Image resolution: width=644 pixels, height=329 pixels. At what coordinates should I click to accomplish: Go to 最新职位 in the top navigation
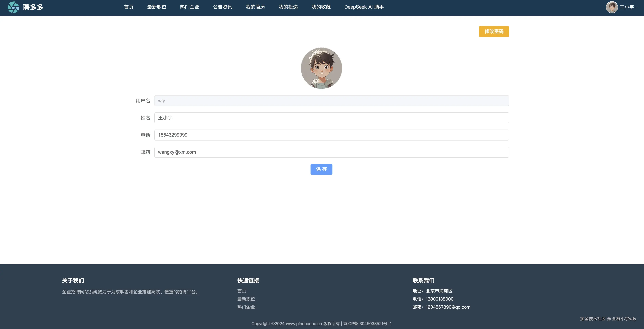[156, 7]
